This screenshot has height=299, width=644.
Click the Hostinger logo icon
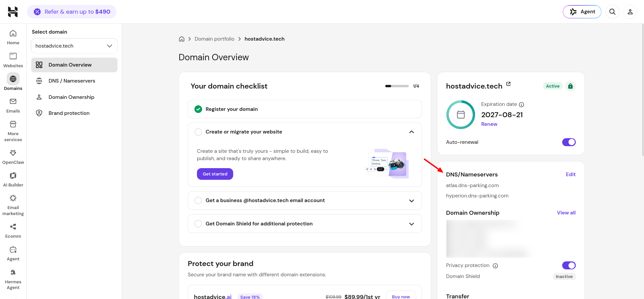coord(13,12)
